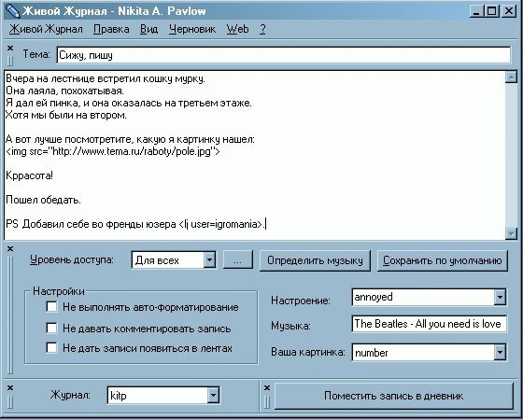
Task: Click the pencil app icon in title bar
Action: point(13,11)
